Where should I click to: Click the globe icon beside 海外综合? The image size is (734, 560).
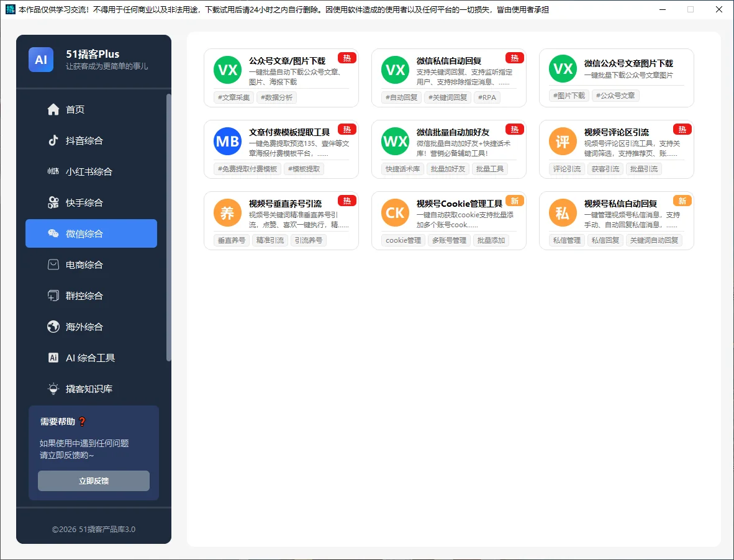[x=53, y=327]
